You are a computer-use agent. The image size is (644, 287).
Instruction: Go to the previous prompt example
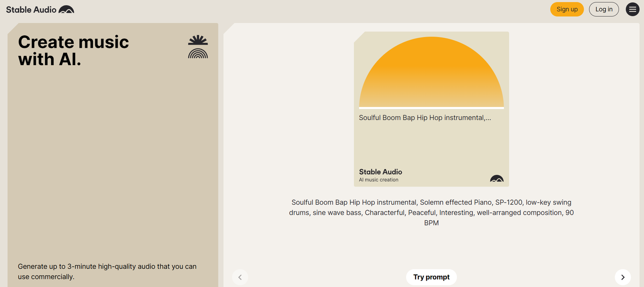click(240, 277)
